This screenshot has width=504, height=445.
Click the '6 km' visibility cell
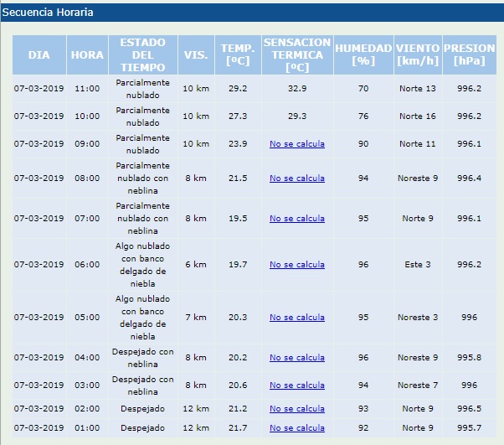(x=196, y=265)
